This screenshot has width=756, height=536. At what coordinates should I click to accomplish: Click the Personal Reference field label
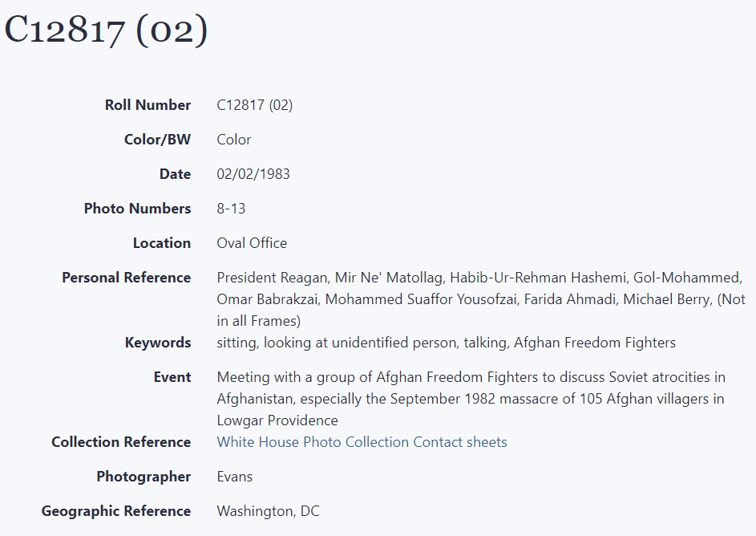point(126,278)
